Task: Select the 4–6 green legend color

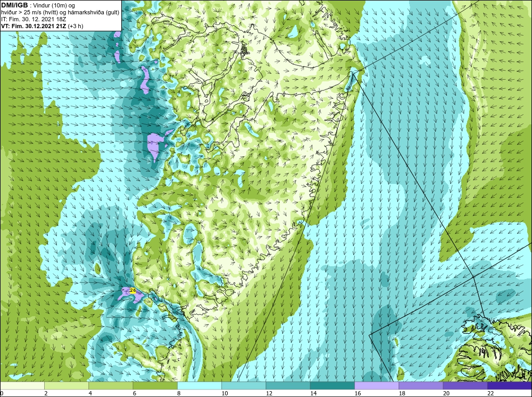Action: (x=111, y=385)
